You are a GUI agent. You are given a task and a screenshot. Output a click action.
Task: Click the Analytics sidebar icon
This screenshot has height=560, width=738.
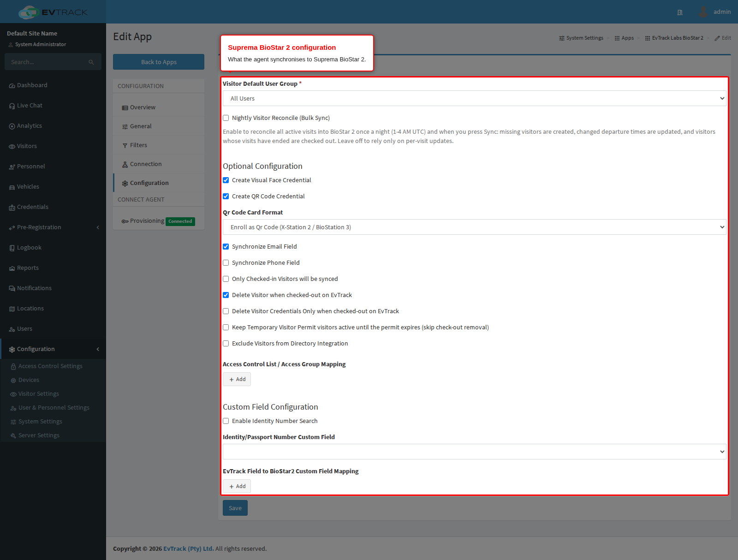point(12,126)
